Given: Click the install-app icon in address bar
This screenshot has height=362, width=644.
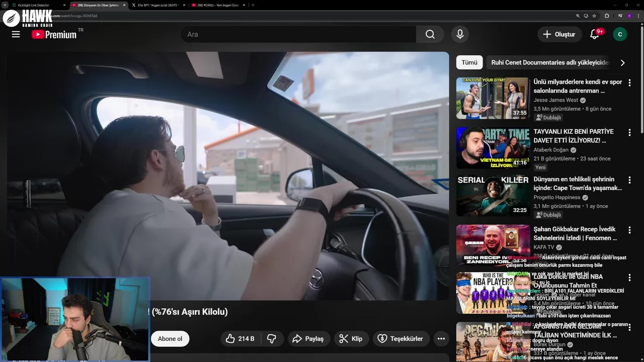Looking at the screenshot, I should coord(586,16).
